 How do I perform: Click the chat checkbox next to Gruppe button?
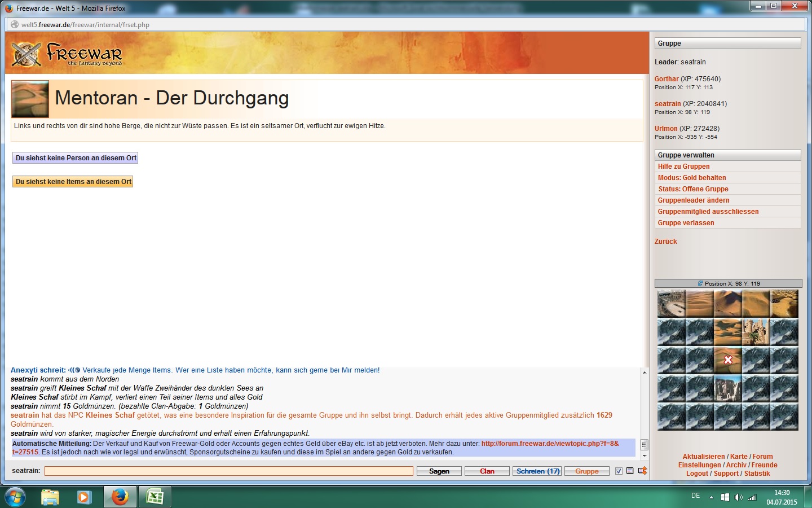[619, 471]
